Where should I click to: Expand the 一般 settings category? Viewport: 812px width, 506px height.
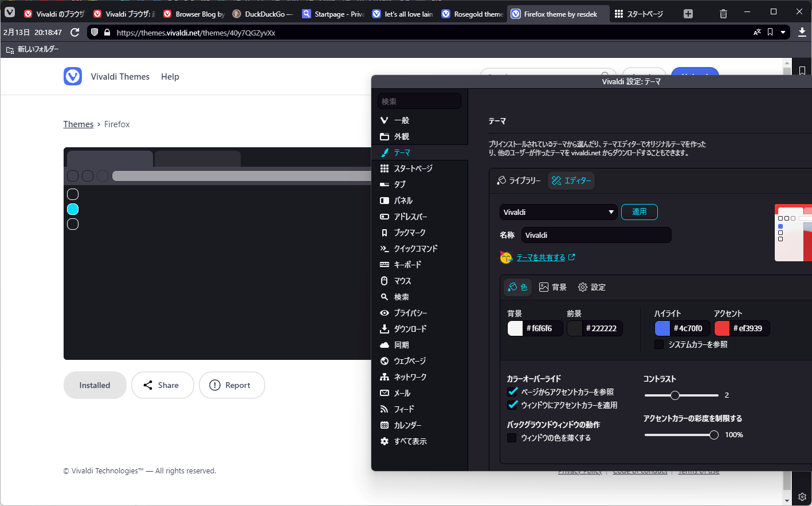(419, 120)
